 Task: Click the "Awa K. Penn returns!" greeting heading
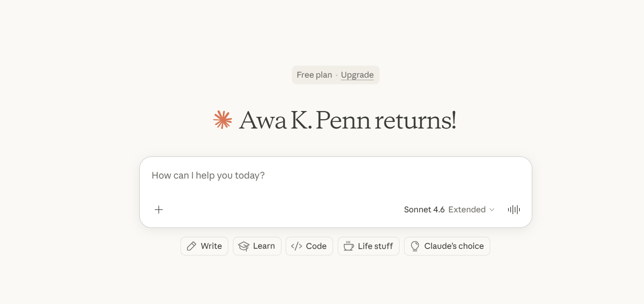tap(347, 120)
